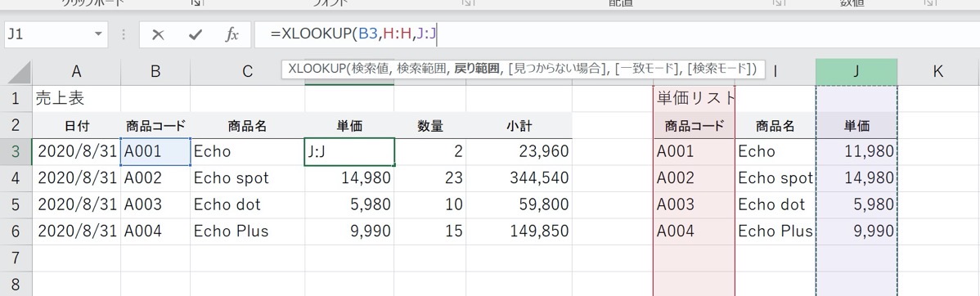Select column B header
The height and width of the screenshot is (296, 980).
155,72
